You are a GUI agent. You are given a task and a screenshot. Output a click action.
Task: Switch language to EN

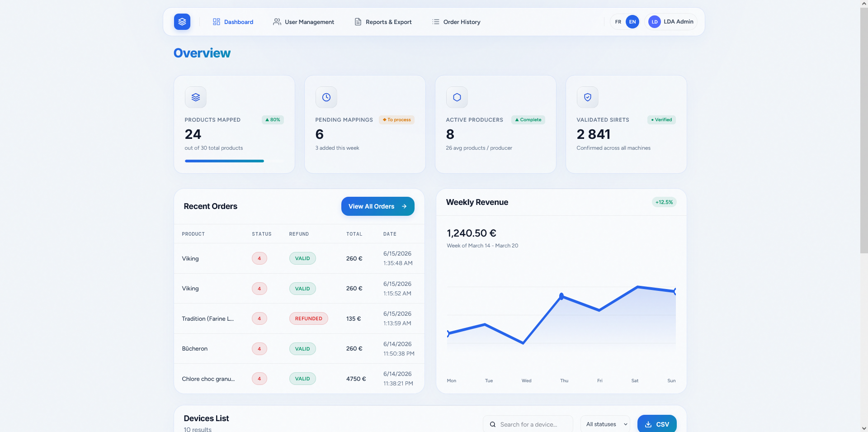point(632,22)
